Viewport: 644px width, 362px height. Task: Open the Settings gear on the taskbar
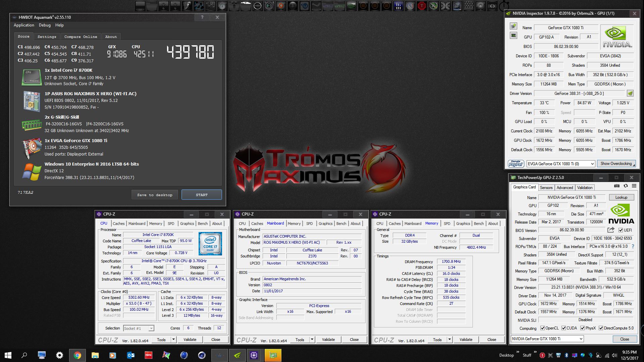click(59, 355)
